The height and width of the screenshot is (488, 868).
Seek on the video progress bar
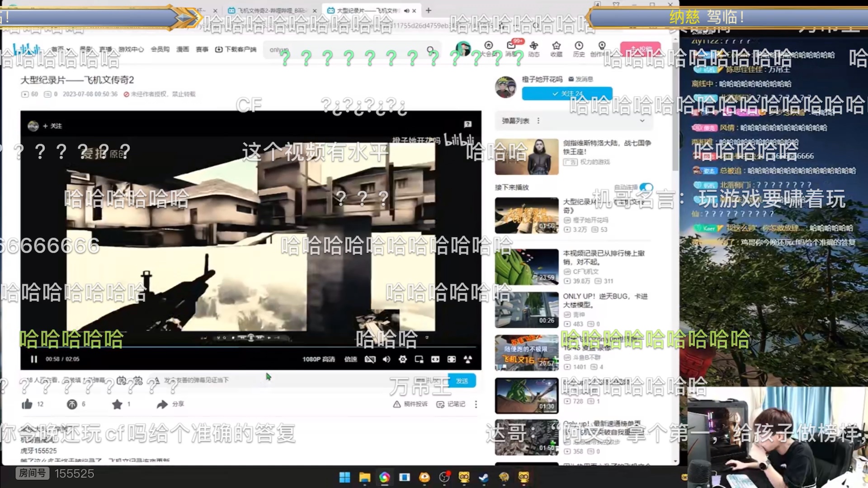251,347
